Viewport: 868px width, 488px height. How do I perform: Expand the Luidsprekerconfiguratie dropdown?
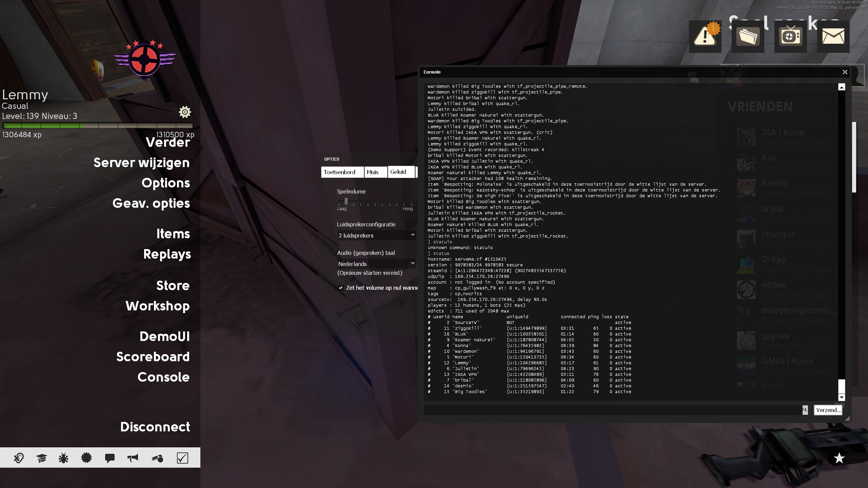(376, 235)
